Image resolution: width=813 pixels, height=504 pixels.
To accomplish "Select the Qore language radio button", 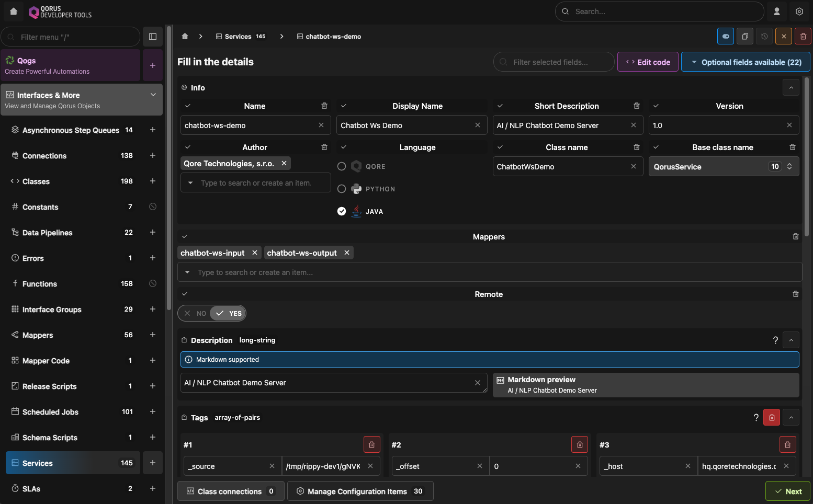I will click(342, 167).
